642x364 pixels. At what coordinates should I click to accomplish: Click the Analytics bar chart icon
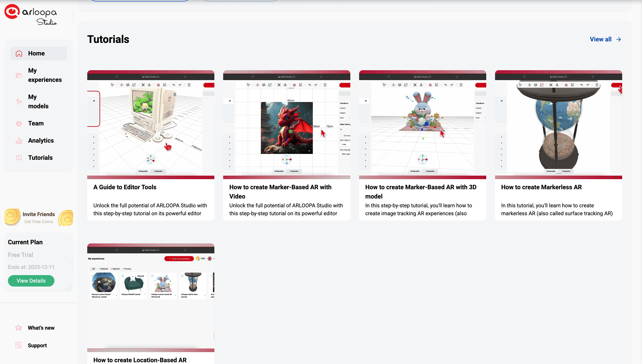pyautogui.click(x=19, y=140)
